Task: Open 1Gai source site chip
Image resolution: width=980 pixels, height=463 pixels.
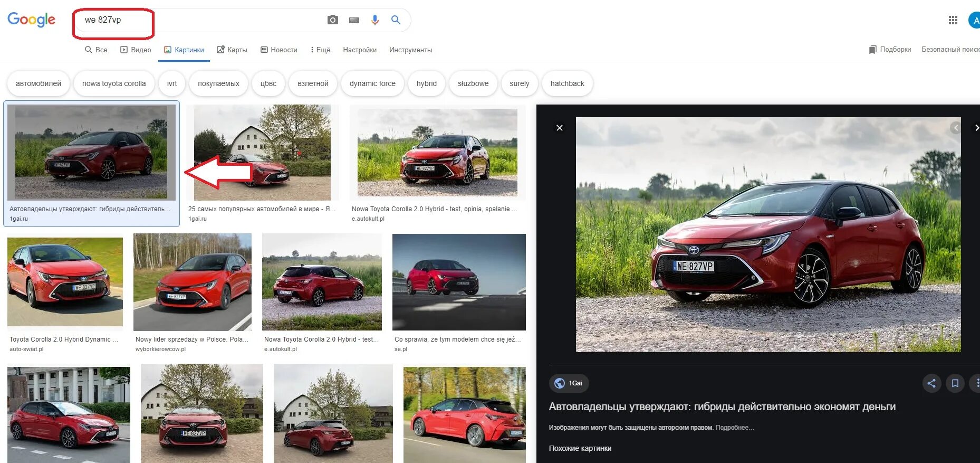Action: (569, 383)
